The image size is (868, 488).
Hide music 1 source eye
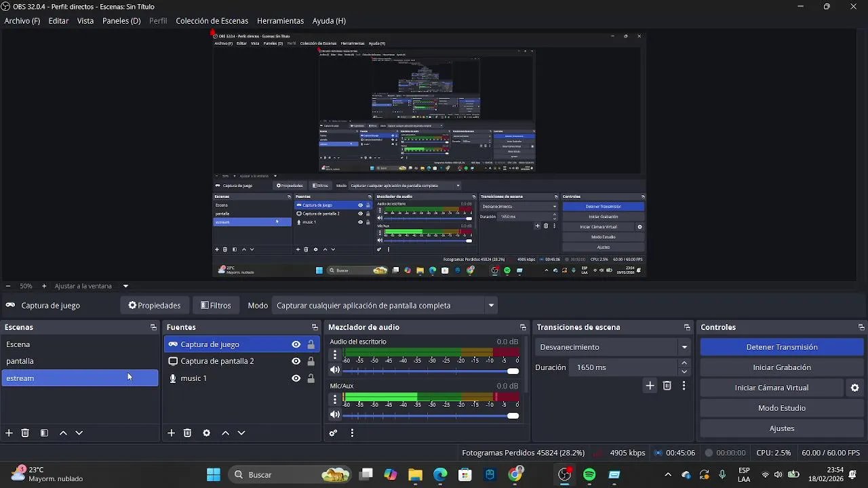(296, 378)
